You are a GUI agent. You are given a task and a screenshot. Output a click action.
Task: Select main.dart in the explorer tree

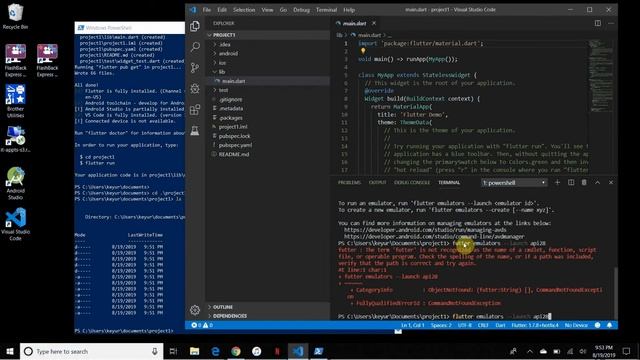click(x=268, y=81)
